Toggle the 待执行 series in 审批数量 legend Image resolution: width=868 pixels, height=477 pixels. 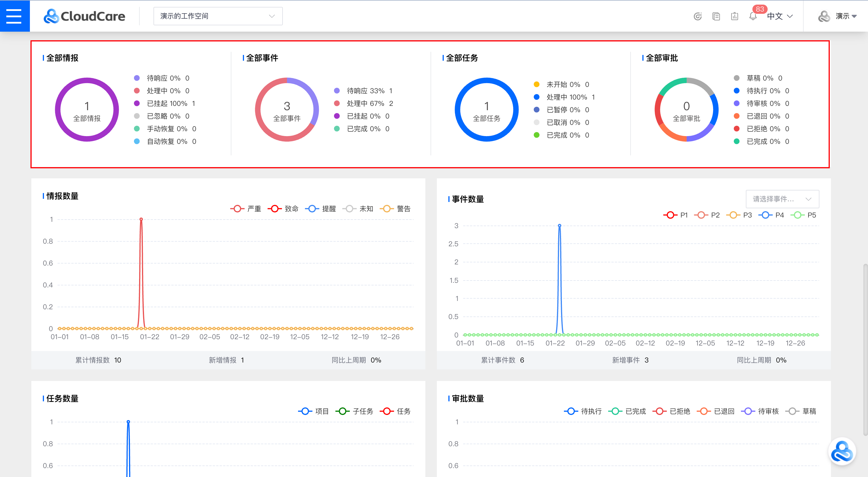pos(583,411)
